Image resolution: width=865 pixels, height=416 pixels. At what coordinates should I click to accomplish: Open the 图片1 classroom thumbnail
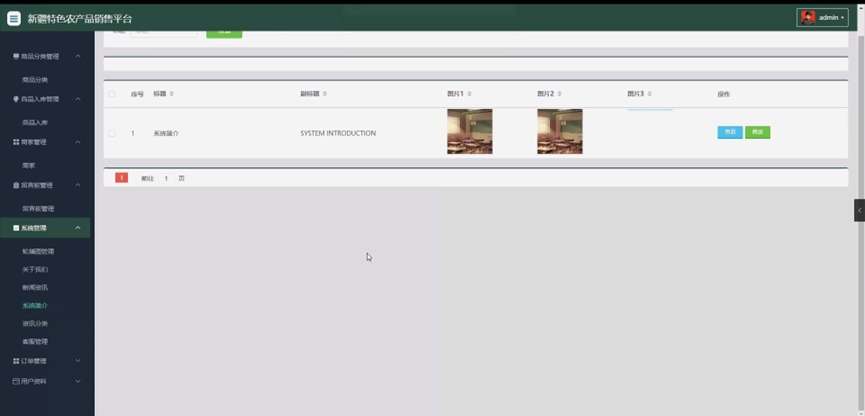469,131
